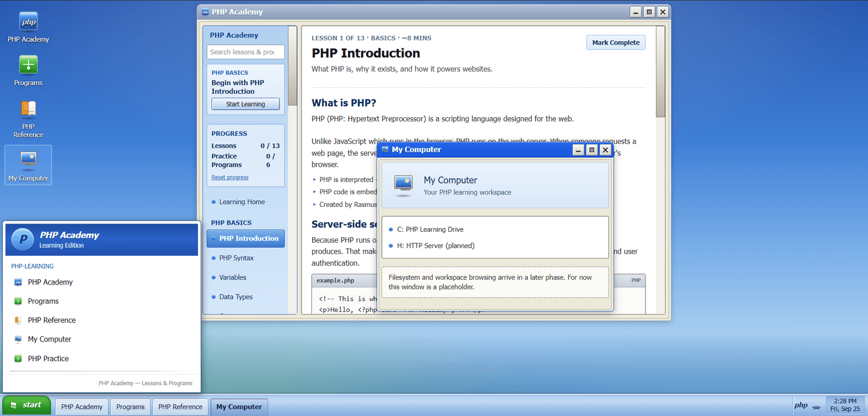Select the PHP Introduction lesson in the sidebar

[246, 238]
